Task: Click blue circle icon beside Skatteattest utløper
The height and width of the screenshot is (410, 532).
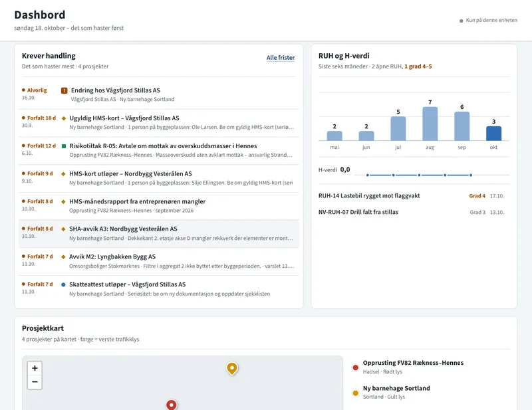Action: tap(63, 284)
